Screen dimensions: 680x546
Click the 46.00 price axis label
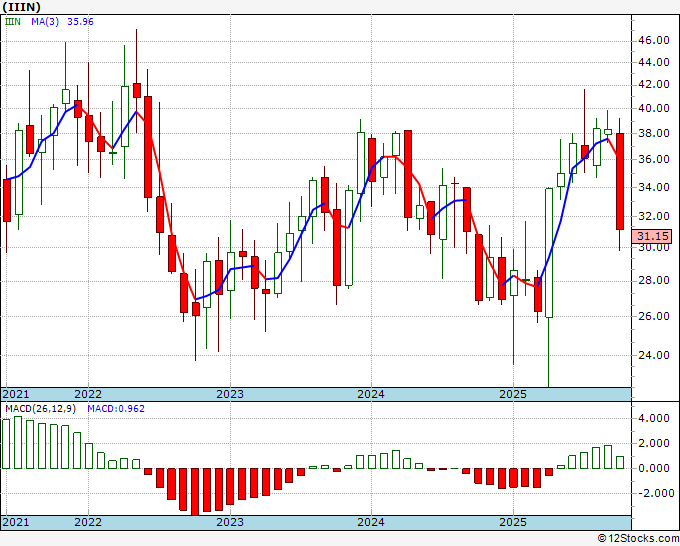(x=654, y=41)
